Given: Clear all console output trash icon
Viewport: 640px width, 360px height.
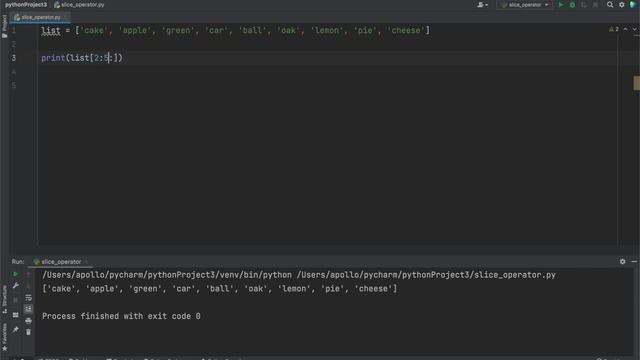Looking at the screenshot, I should tap(28, 332).
